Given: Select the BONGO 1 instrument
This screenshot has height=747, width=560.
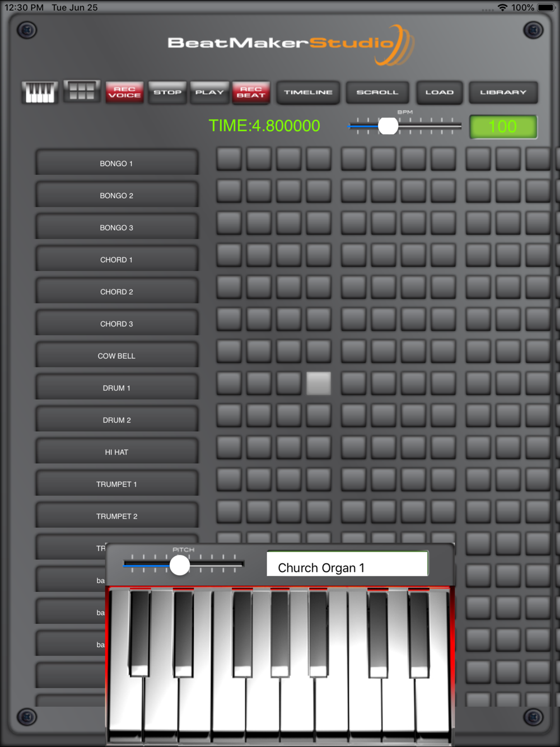Looking at the screenshot, I should point(116,163).
